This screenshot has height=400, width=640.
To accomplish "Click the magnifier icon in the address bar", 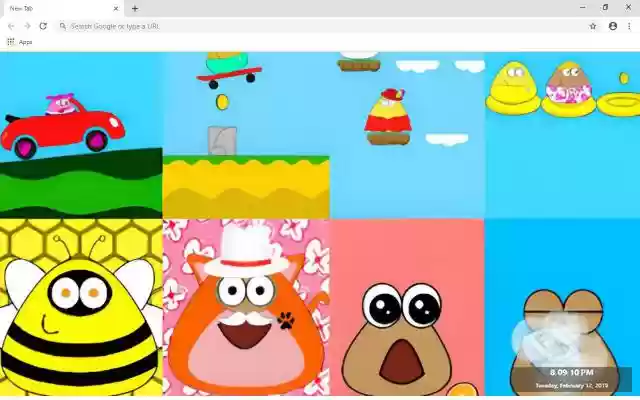I will [62, 26].
